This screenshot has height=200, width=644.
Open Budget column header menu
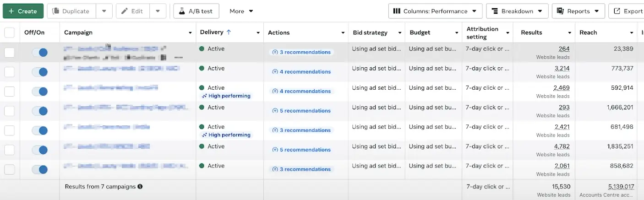[457, 33]
